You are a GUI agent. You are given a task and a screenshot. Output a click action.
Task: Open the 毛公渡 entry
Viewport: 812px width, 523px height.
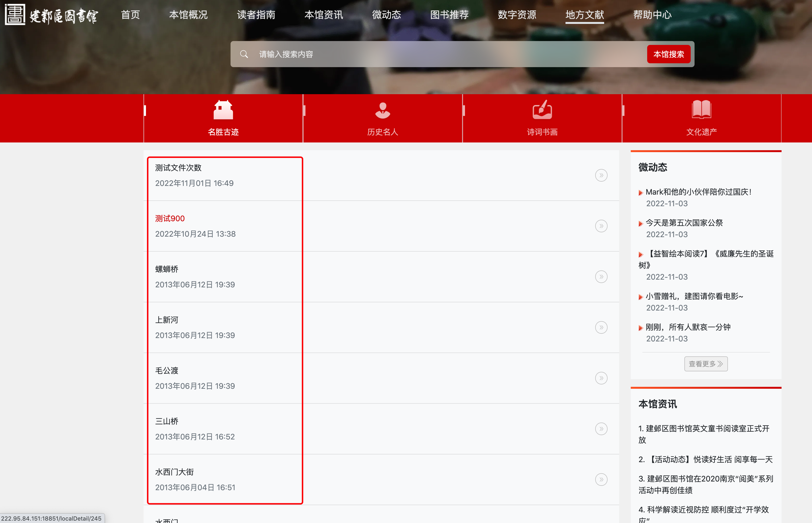coord(167,370)
